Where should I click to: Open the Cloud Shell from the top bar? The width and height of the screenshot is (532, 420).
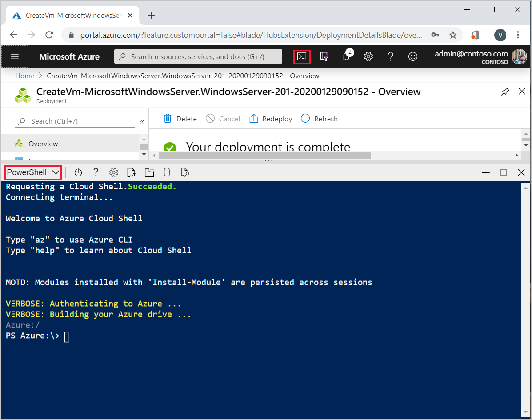click(302, 56)
